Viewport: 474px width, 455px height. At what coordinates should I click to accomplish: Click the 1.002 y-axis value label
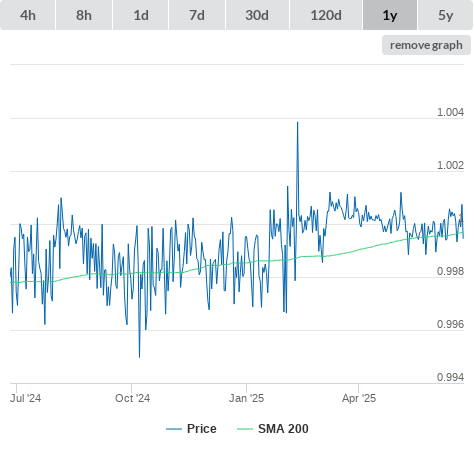(450, 165)
